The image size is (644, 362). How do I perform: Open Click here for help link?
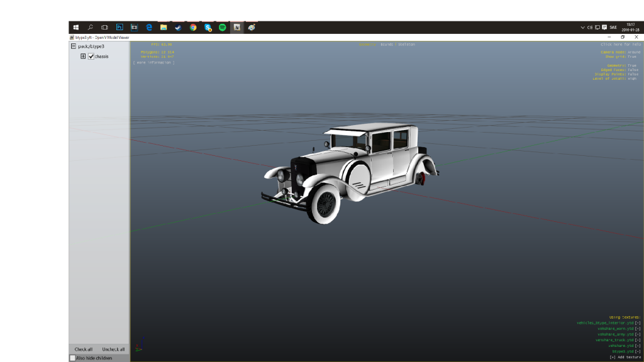tap(621, 45)
